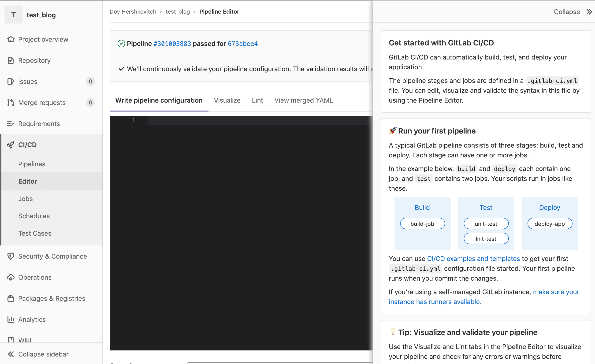595x364 pixels.
Task: Open the Requirements section
Action: (x=39, y=124)
